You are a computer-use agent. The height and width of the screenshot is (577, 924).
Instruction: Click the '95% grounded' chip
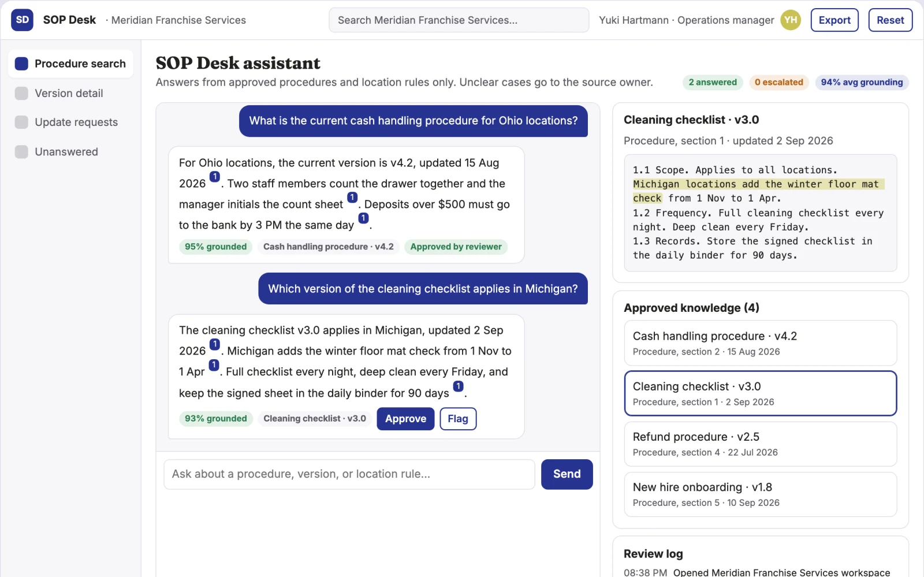215,247
